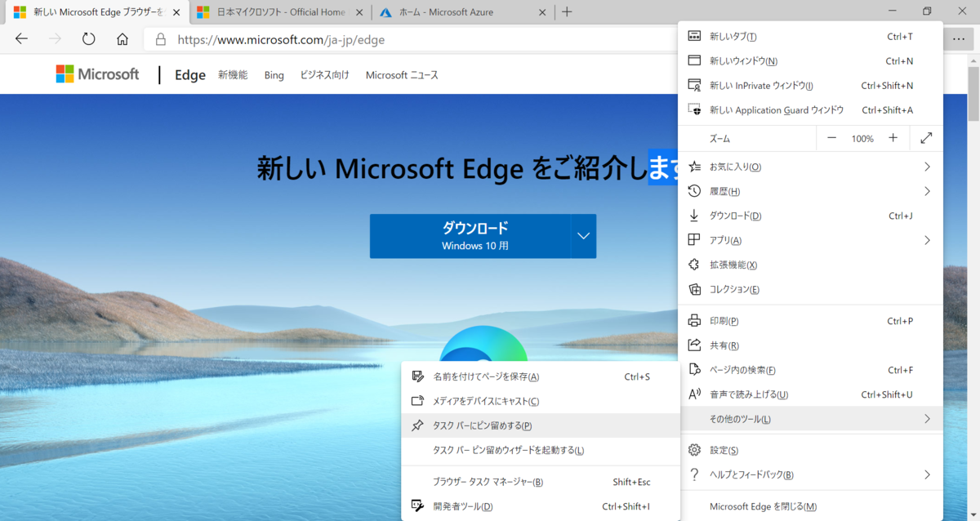Expand the 履歴 submenu arrow
The height and width of the screenshot is (521, 980).
(927, 191)
